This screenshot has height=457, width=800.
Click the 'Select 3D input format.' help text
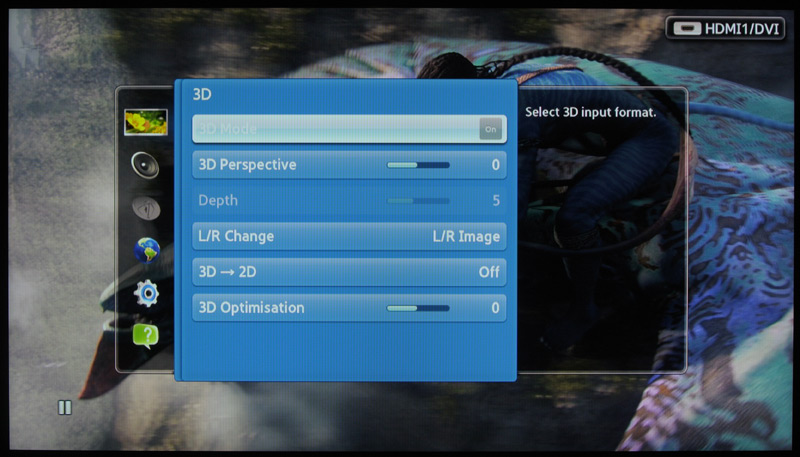[591, 112]
